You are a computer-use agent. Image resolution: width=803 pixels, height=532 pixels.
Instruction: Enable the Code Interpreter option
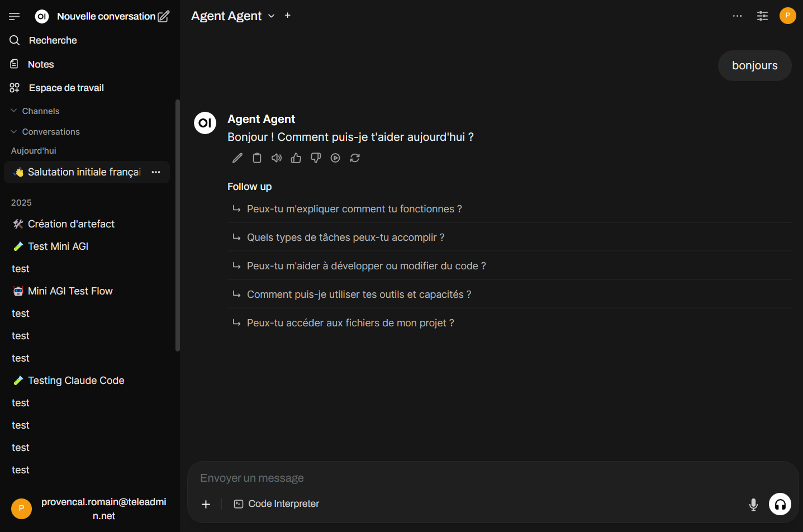pyautogui.click(x=276, y=503)
